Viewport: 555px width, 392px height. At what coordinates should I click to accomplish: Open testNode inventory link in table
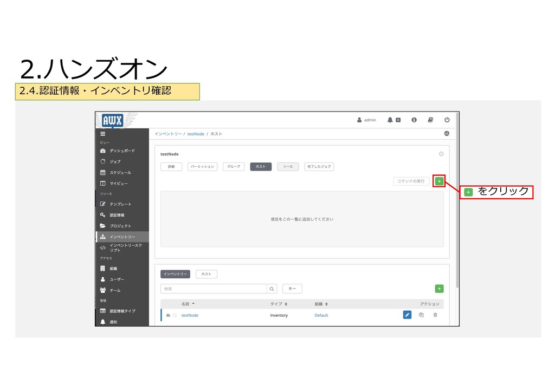click(190, 315)
